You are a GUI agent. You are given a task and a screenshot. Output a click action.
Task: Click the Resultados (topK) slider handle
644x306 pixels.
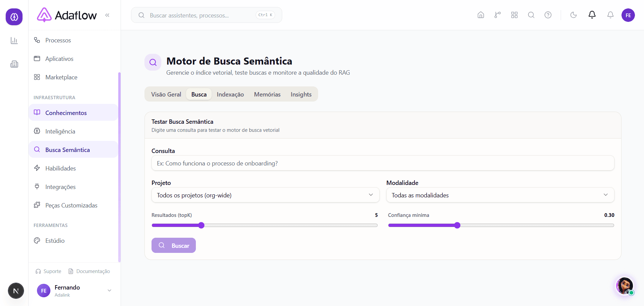[201, 225]
